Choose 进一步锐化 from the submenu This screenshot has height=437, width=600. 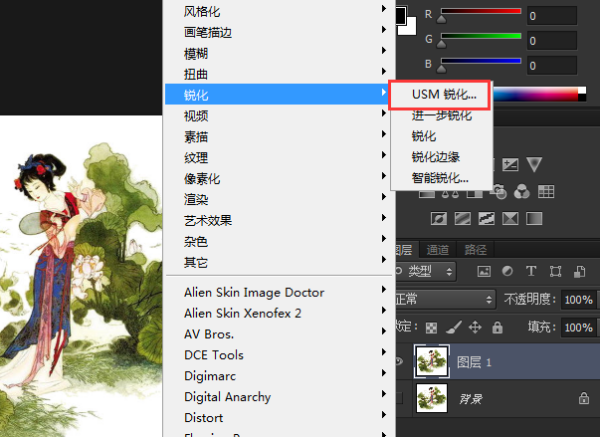[x=441, y=115]
